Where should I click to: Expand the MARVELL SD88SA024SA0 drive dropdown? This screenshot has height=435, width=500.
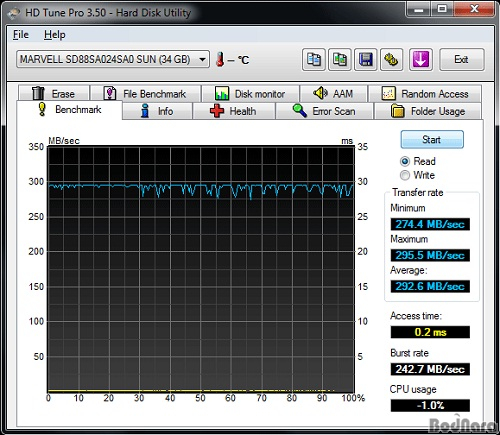113,59
